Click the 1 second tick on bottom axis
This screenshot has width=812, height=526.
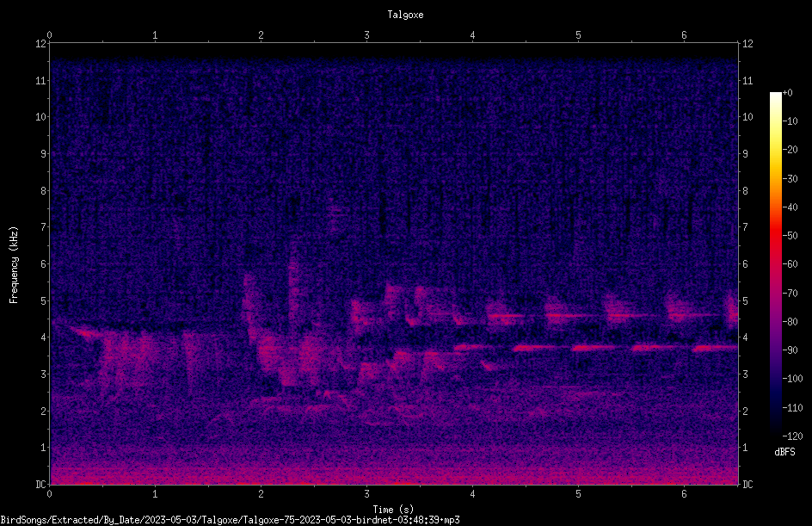(x=155, y=494)
